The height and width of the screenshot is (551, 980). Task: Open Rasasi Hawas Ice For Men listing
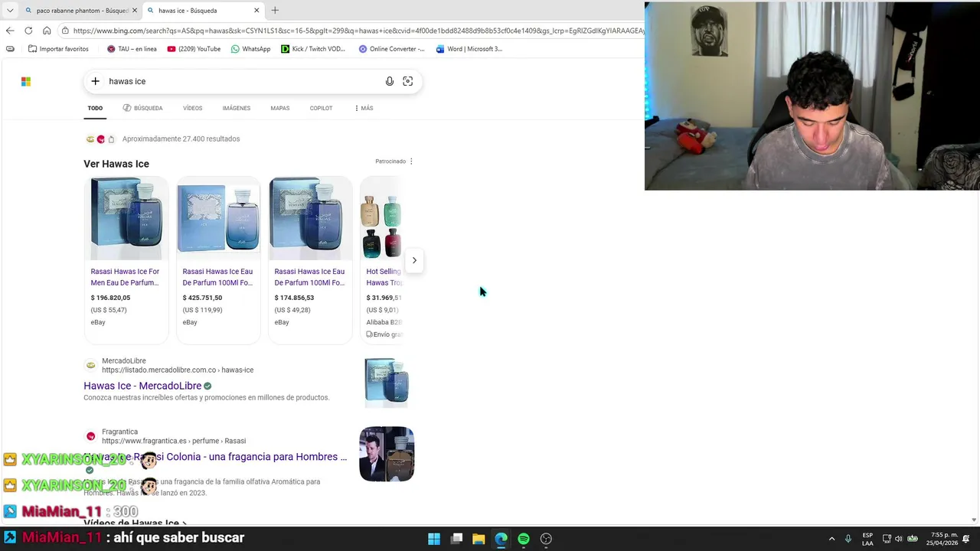[x=125, y=277]
